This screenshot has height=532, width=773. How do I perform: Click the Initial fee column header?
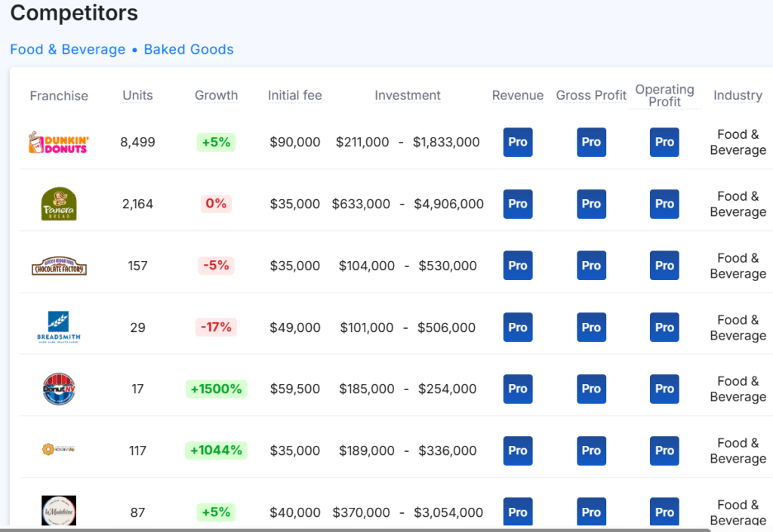pyautogui.click(x=295, y=96)
